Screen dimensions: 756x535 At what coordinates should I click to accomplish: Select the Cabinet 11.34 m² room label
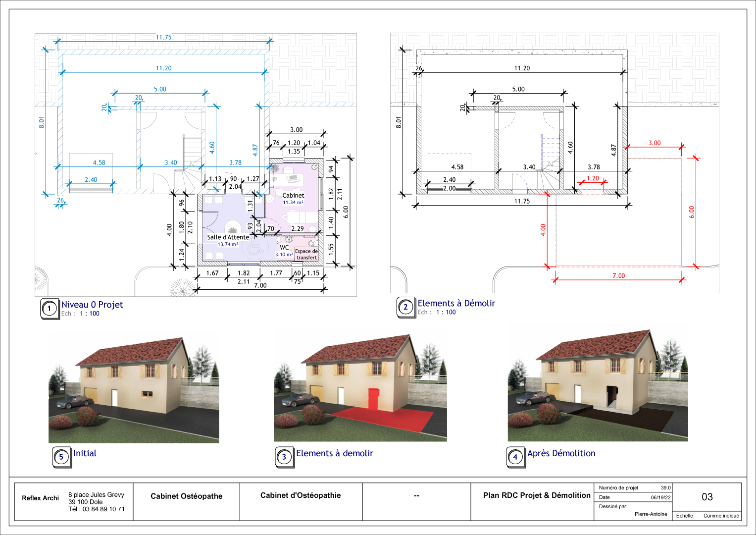[293, 198]
